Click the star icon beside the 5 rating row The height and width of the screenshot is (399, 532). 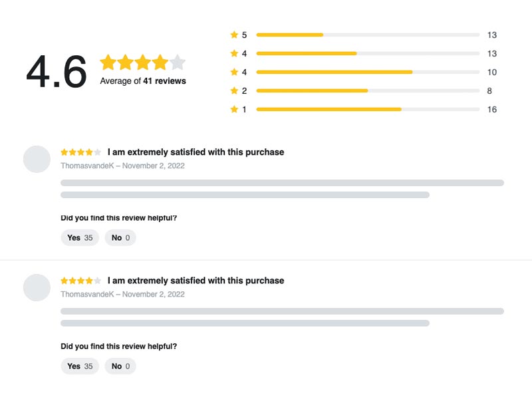pos(234,35)
